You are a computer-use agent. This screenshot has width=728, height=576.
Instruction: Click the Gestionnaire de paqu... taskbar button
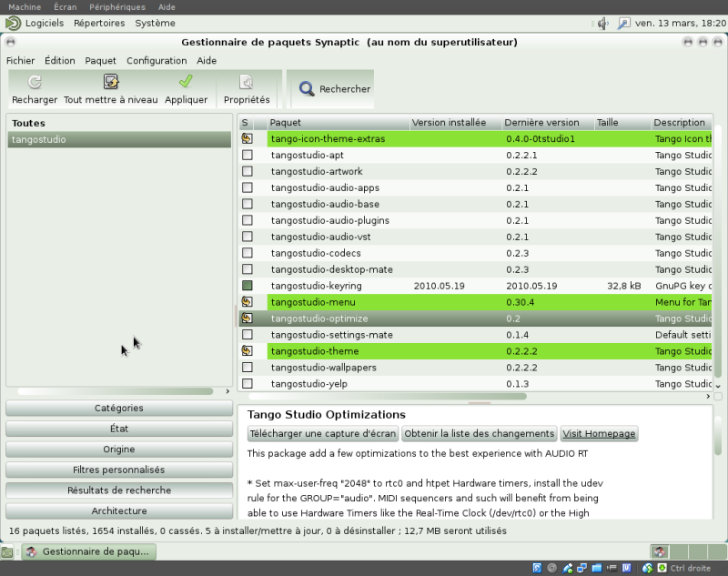click(89, 551)
